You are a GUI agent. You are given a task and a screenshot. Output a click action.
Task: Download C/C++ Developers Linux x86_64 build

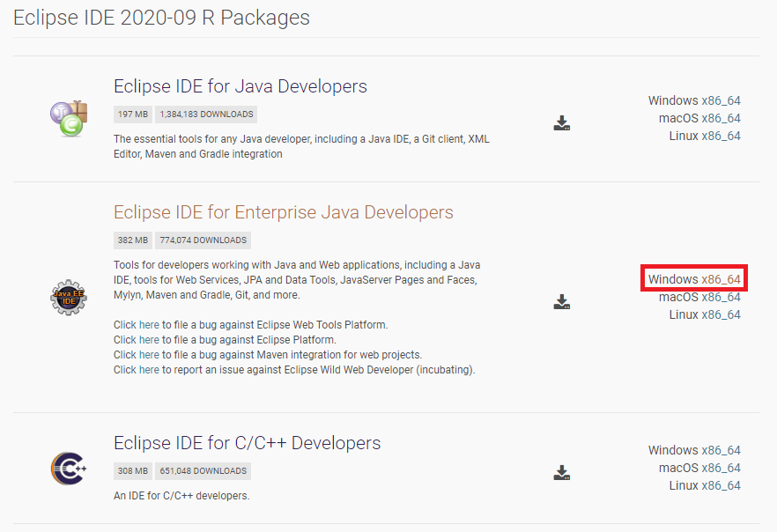(x=721, y=485)
